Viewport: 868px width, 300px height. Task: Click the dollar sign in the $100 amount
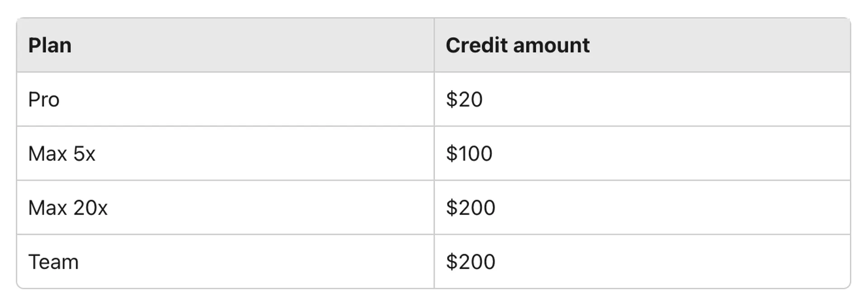(x=451, y=154)
